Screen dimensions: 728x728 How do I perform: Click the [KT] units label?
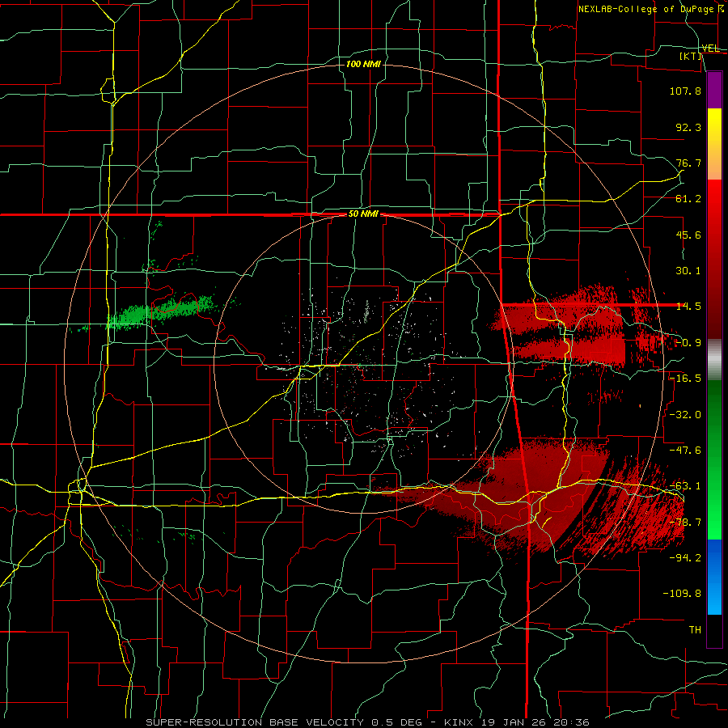(690, 56)
